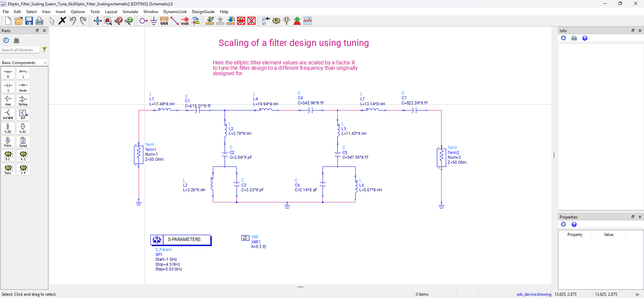This screenshot has height=298, width=644.
Task: Select the Capacitor component in Parts palette
Action: [8, 87]
